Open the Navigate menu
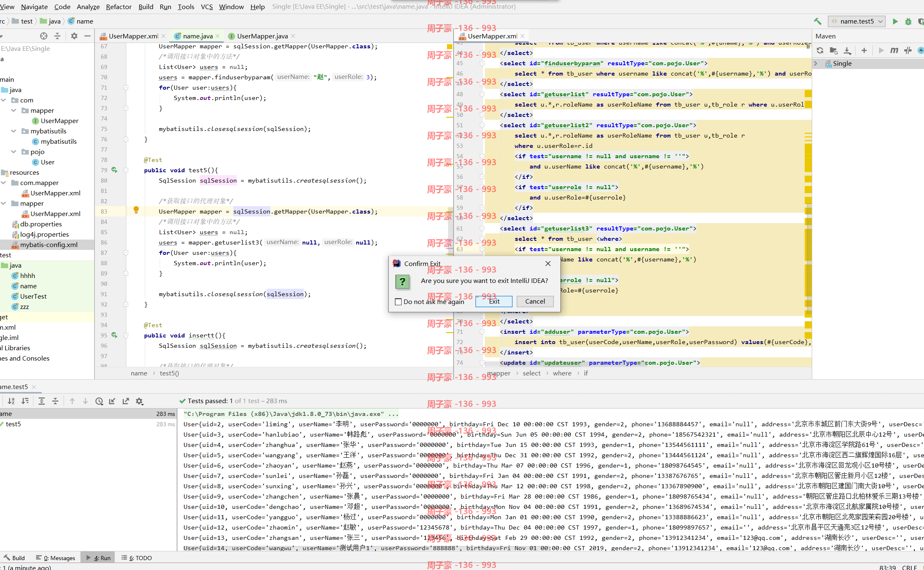Viewport: 924px width, 570px height. coord(34,7)
